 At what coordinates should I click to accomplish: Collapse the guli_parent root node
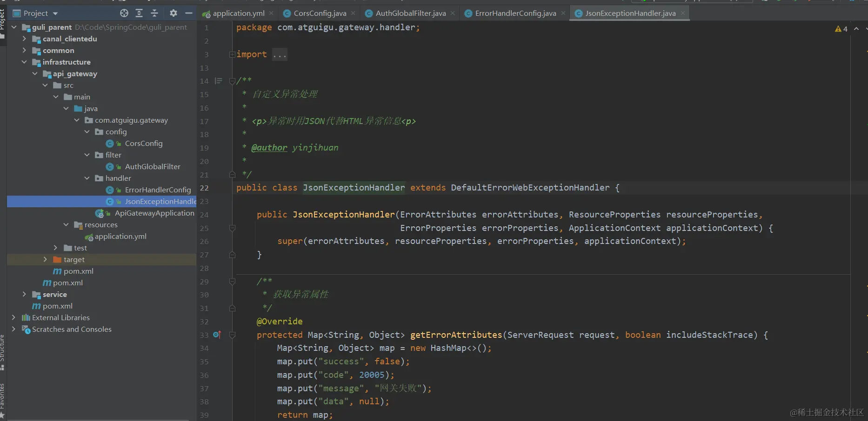[x=14, y=27]
